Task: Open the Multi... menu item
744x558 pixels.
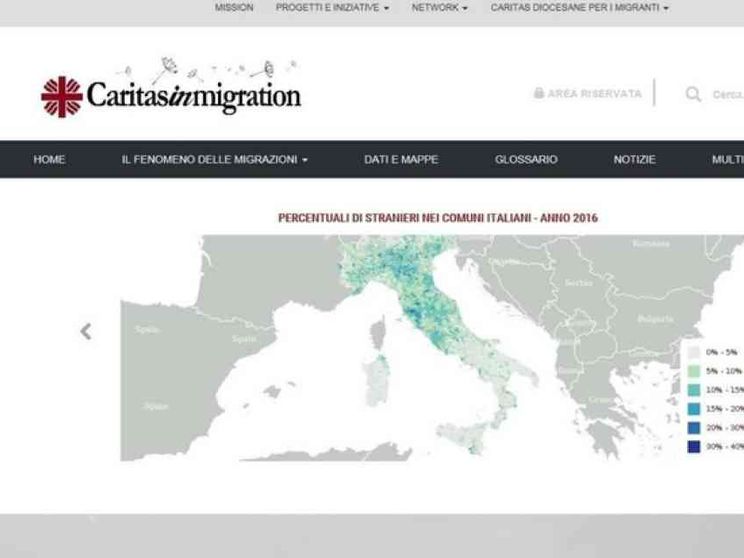Action: 727,159
